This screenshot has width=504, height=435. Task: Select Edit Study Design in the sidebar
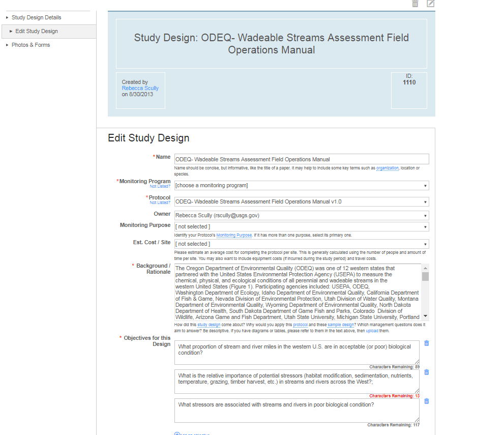pos(36,32)
